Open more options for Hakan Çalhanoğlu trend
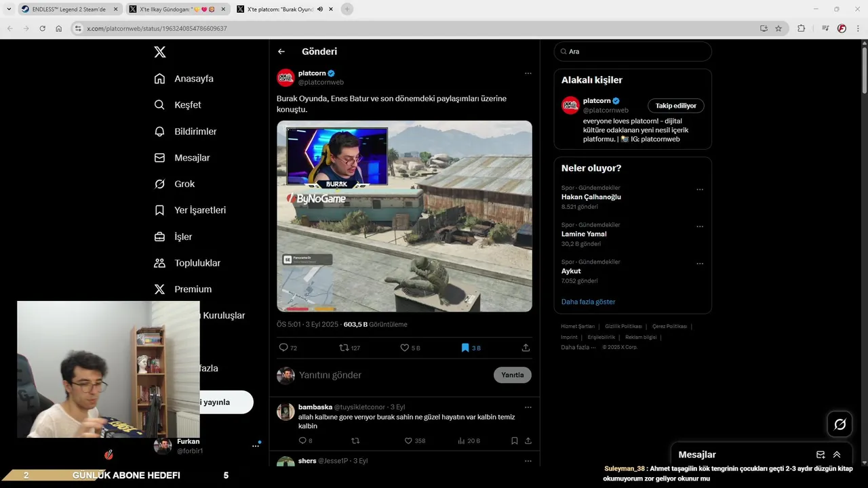This screenshot has width=868, height=488. click(700, 190)
